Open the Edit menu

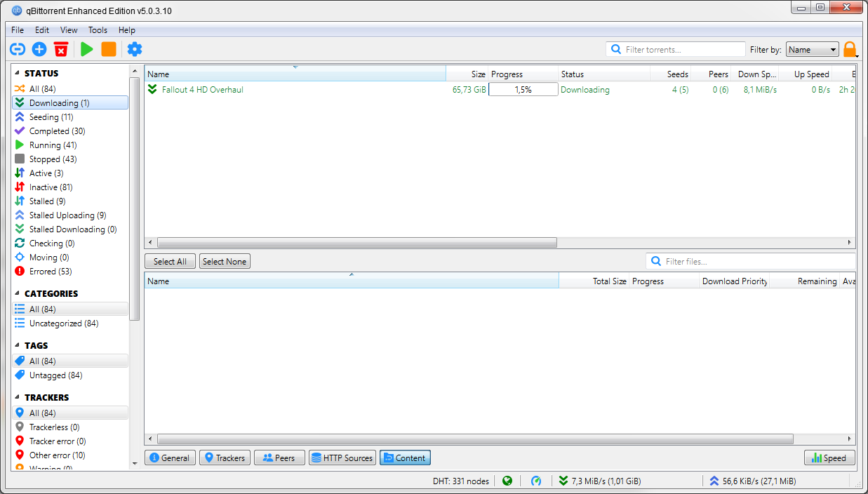(42, 30)
